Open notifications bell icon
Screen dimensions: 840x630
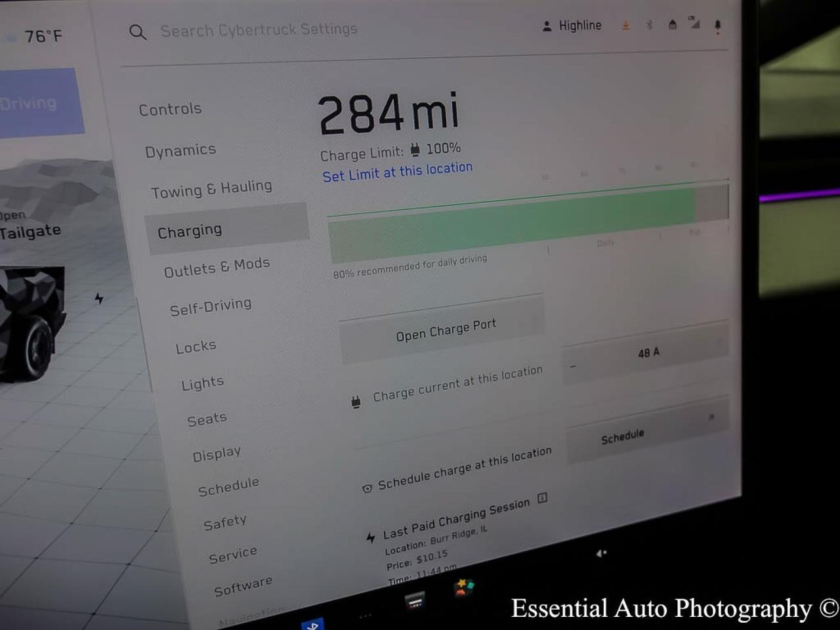click(x=717, y=26)
